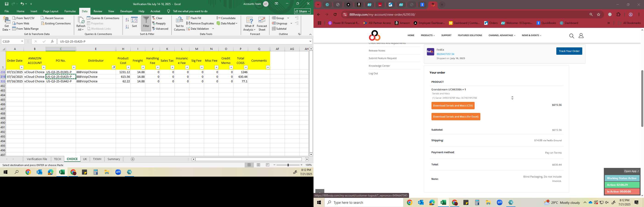Viewport: 644px width, 207px height.
Task: Switch to Page Break Preview icon
Action: [268, 165]
